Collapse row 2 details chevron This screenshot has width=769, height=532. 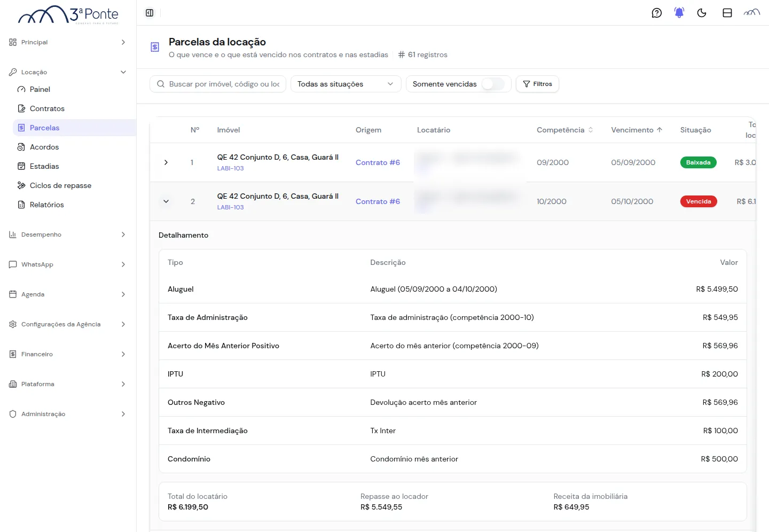[x=166, y=201]
